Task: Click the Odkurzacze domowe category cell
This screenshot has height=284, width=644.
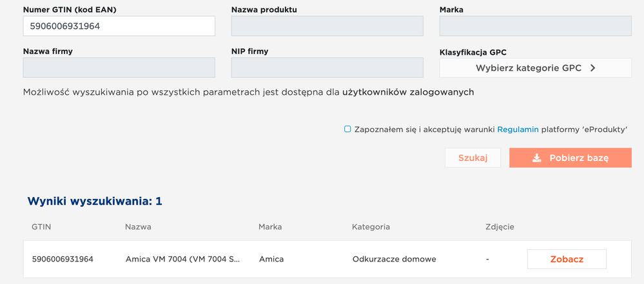Action: point(394,259)
